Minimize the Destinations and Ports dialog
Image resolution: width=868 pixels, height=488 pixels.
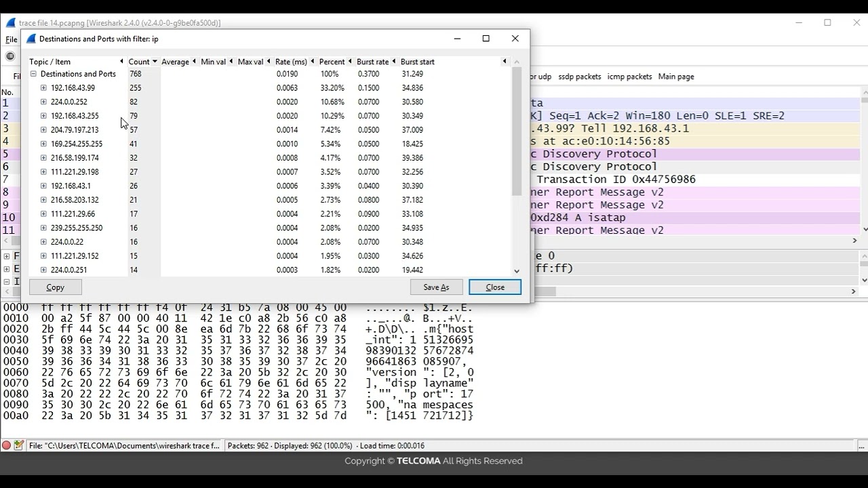[457, 39]
